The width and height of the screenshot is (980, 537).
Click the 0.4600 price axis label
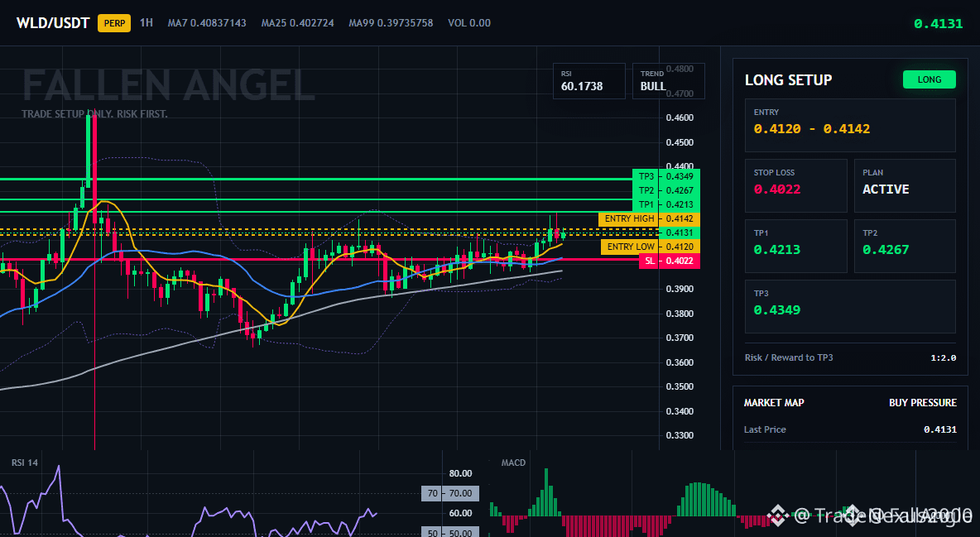click(680, 117)
